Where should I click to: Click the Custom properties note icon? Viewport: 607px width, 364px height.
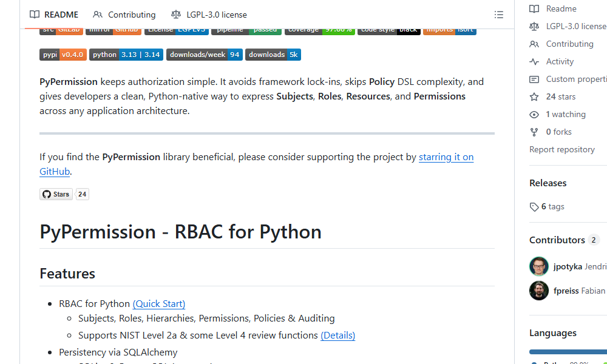(x=534, y=79)
